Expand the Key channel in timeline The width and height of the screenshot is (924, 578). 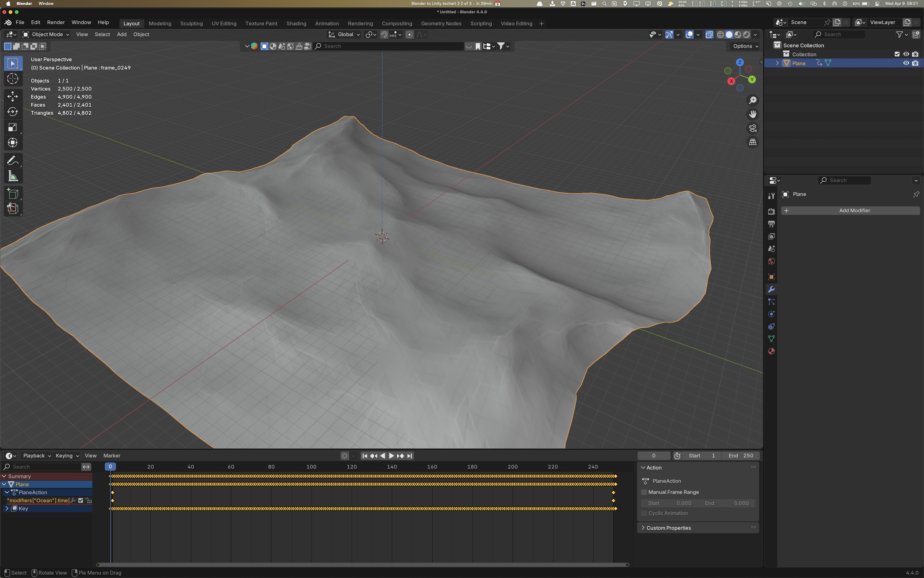click(6, 508)
